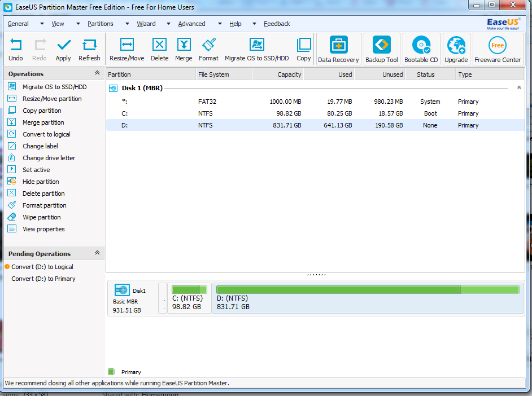Screen dimensions: 532x396
Task: Choose Format partition in Operations panel
Action: (x=45, y=205)
